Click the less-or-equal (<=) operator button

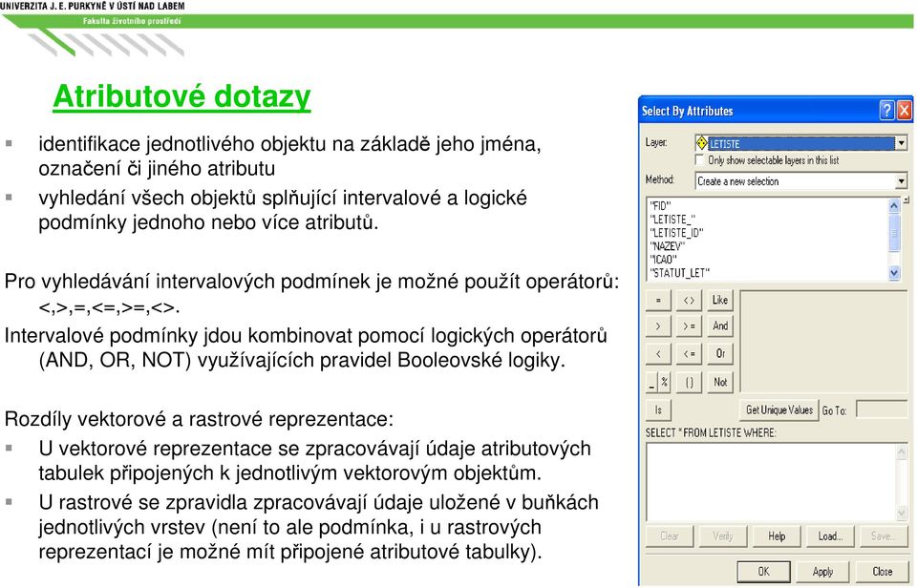[689, 353]
